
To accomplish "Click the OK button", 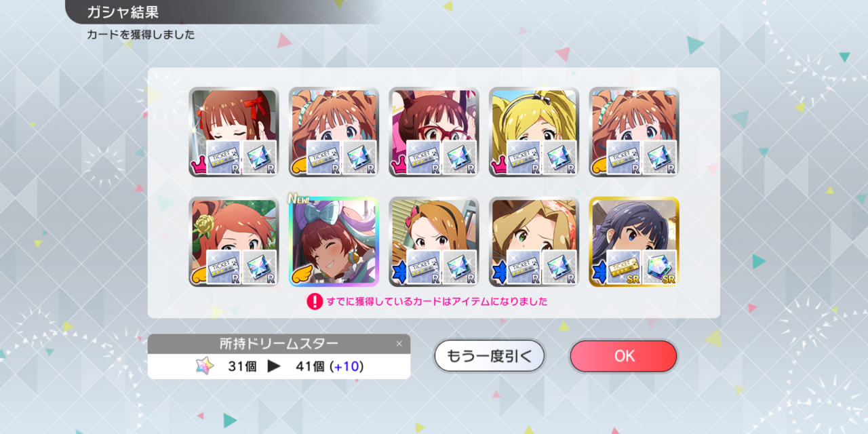I will click(623, 356).
